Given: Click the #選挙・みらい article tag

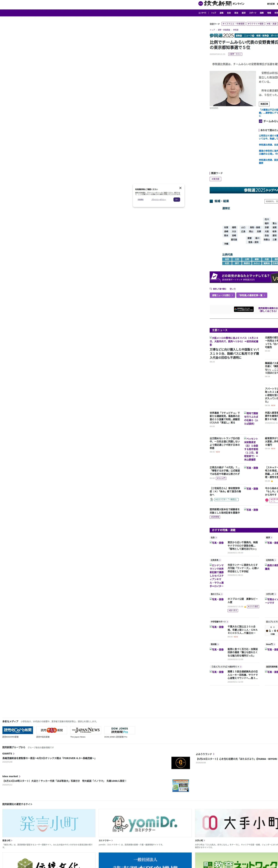Looking at the screenshot, I should pyautogui.click(x=235, y=54).
